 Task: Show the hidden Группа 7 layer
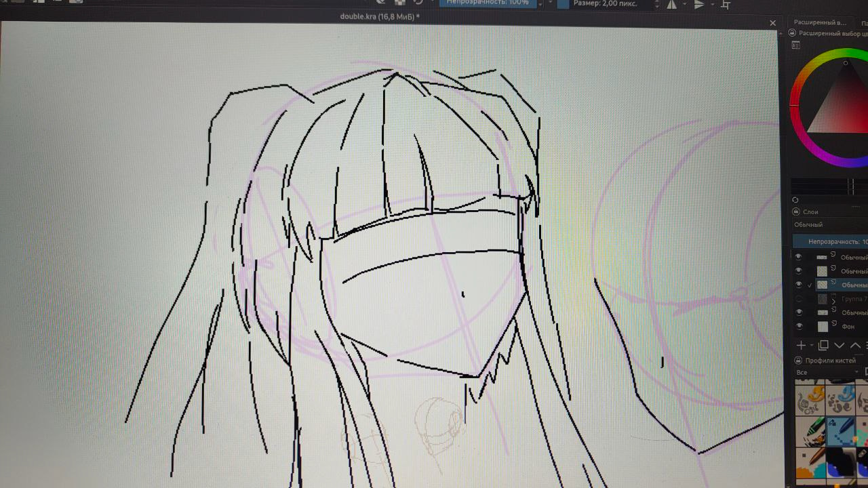click(x=799, y=299)
